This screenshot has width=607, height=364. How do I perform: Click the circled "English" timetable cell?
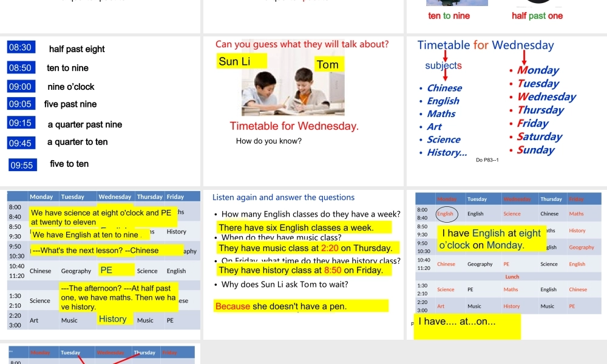pos(445,214)
